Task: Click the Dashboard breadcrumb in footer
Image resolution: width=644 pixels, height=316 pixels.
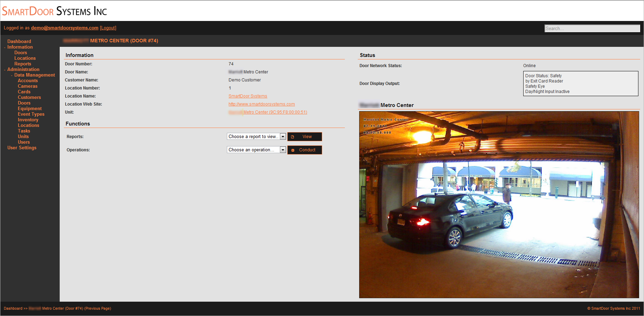Action: (x=13, y=308)
